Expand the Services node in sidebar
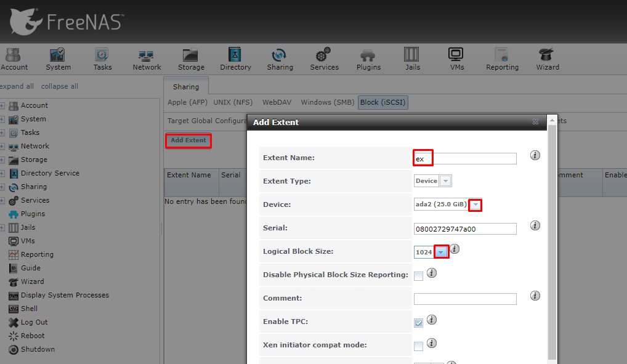627x364 pixels. coord(2,200)
